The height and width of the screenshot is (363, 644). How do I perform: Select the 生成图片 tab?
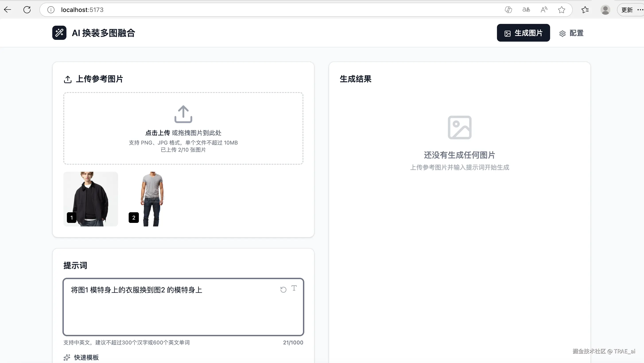[x=523, y=33]
